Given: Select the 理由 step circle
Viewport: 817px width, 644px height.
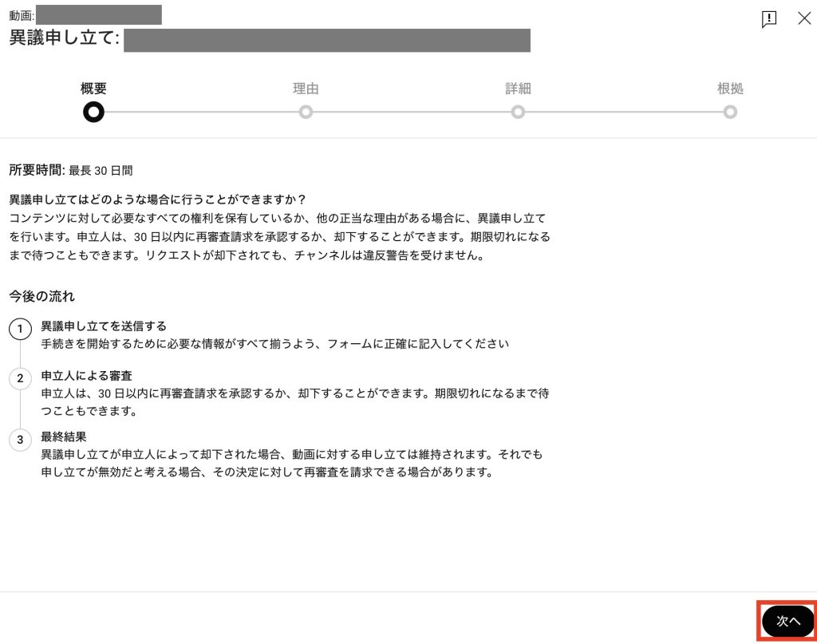Looking at the screenshot, I should coord(306,112).
